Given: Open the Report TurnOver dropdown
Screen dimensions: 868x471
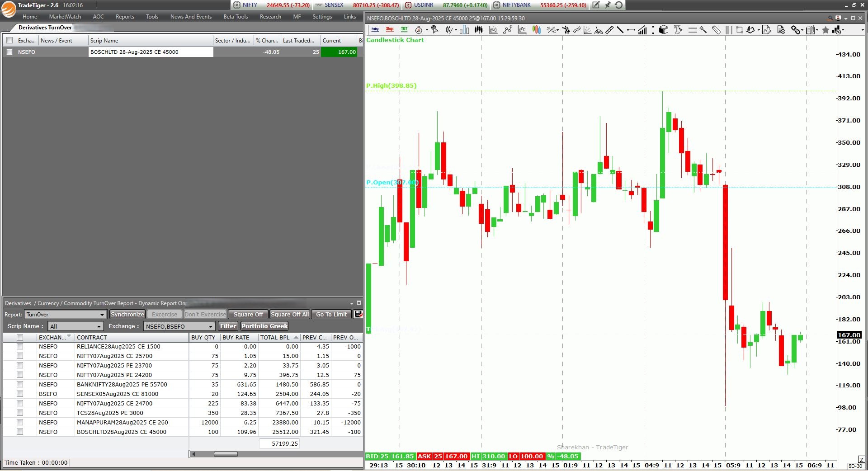Looking at the screenshot, I should [x=66, y=315].
